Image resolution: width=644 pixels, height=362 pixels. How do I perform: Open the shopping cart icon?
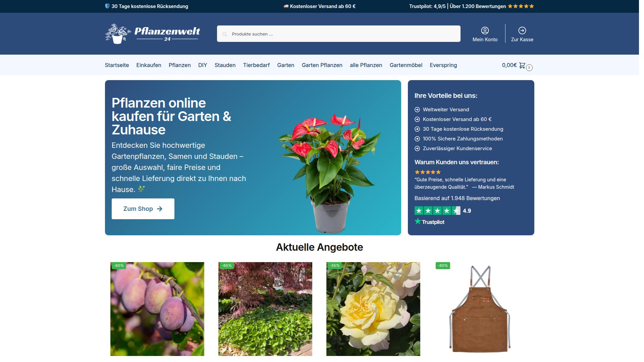tap(522, 65)
